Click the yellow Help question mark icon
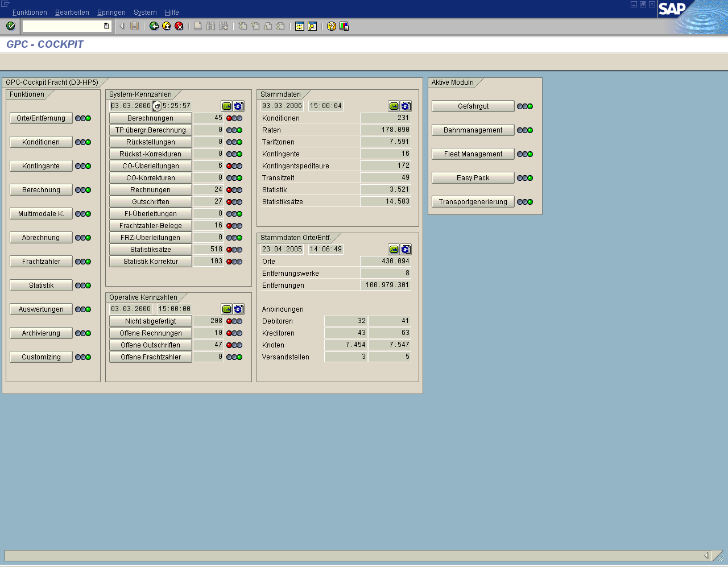This screenshot has height=567, width=728. click(x=332, y=26)
